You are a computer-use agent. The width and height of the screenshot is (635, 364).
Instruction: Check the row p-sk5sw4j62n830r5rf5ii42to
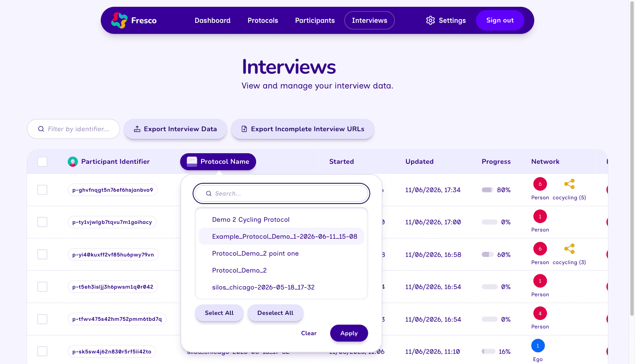(42, 351)
